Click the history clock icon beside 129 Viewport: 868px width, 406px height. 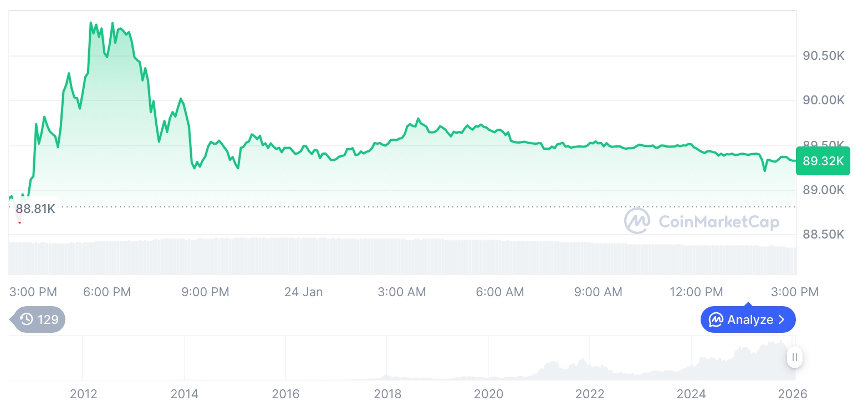coord(26,319)
